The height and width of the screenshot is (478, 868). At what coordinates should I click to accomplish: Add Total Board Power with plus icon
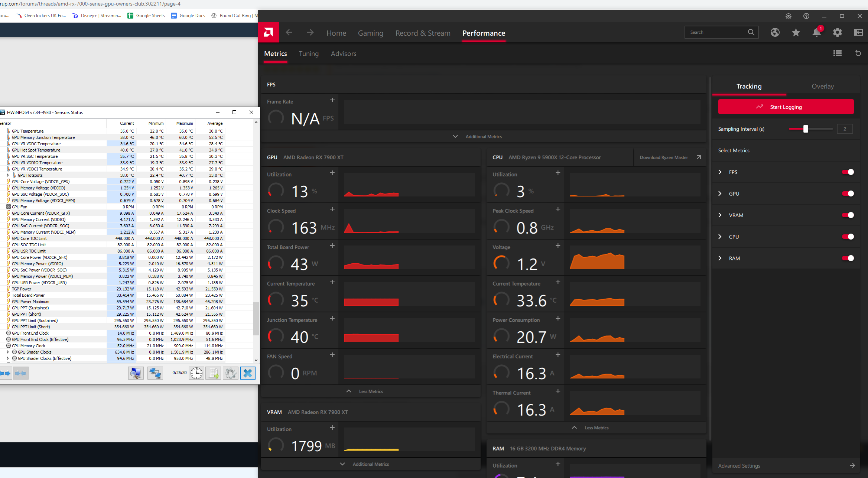pos(332,245)
